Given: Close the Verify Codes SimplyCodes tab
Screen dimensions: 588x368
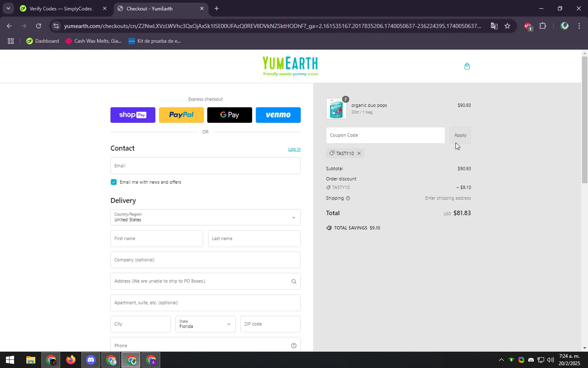Looking at the screenshot, I should 105,8.
